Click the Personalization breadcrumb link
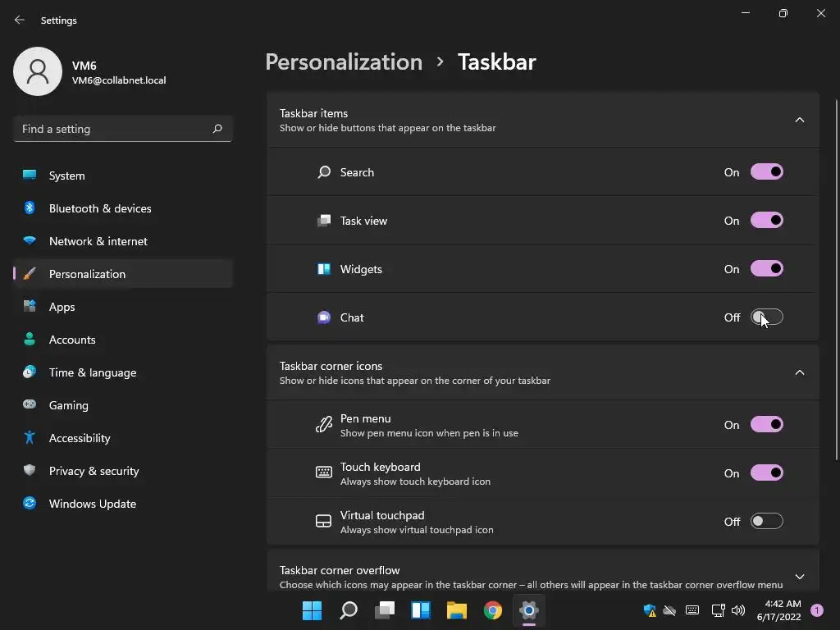This screenshot has height=630, width=840. pos(344,62)
